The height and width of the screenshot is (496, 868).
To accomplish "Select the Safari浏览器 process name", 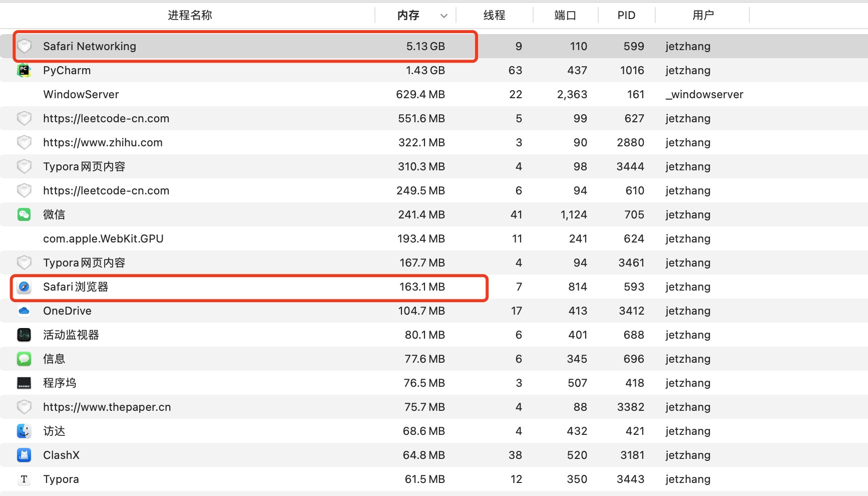I will point(76,287).
